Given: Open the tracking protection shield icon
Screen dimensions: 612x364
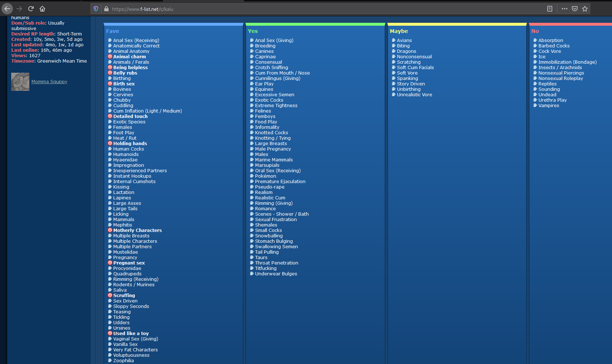Looking at the screenshot, I should click(x=96, y=9).
